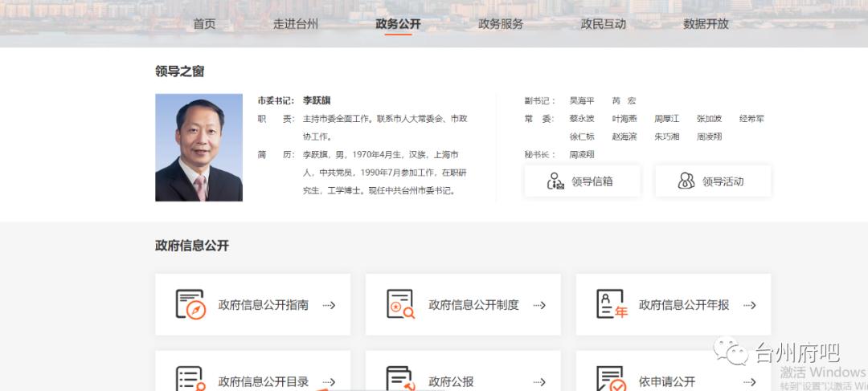Click the name 李跃旗 next to 市委书记
Image resolution: width=868 pixels, height=391 pixels.
317,100
